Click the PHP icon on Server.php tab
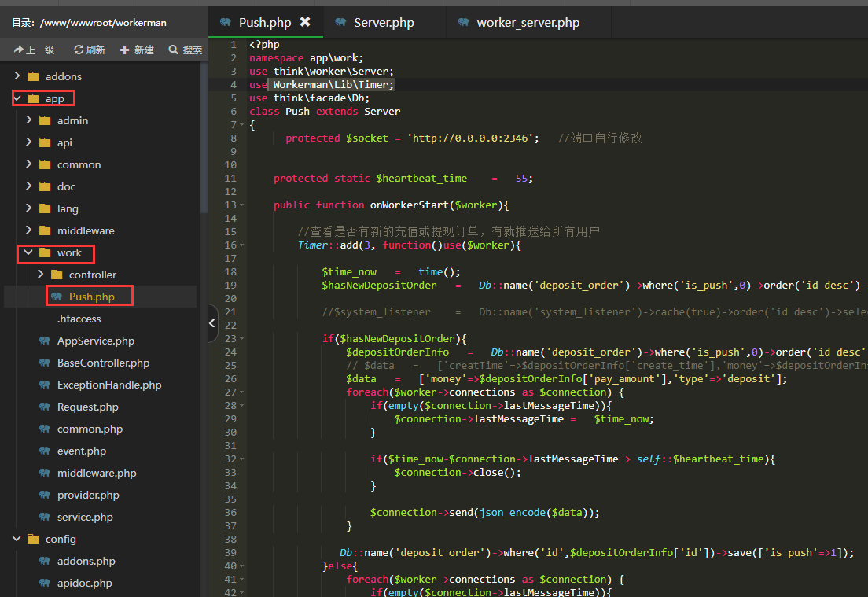868x597 pixels. click(341, 22)
